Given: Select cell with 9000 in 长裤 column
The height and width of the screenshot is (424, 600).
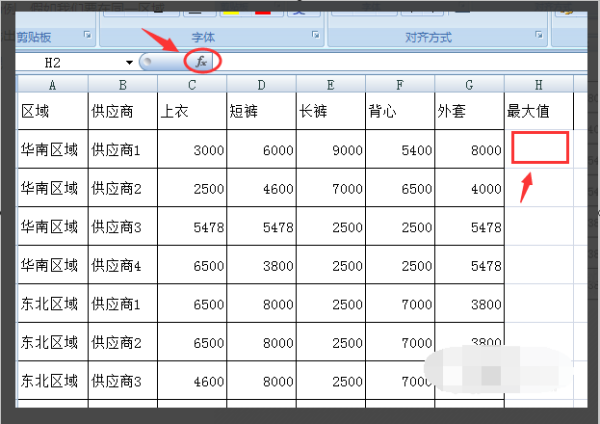Looking at the screenshot, I should pos(331,149).
